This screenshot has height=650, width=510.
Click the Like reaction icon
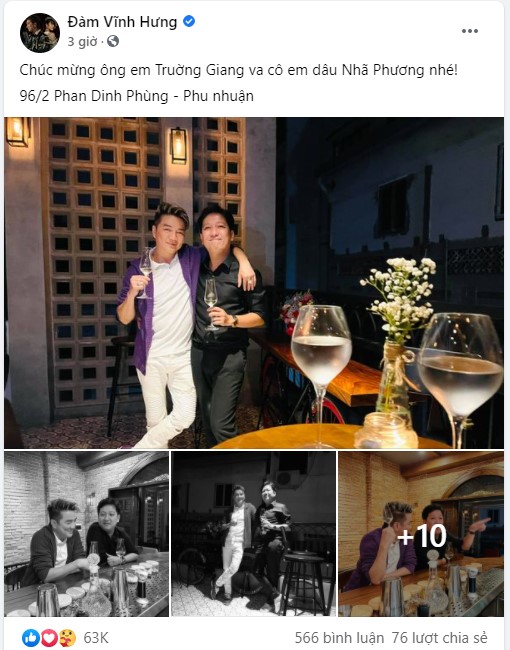coord(31,638)
